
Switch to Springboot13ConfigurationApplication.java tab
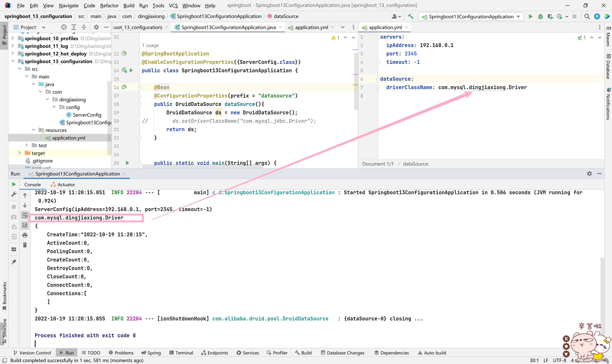click(x=228, y=27)
